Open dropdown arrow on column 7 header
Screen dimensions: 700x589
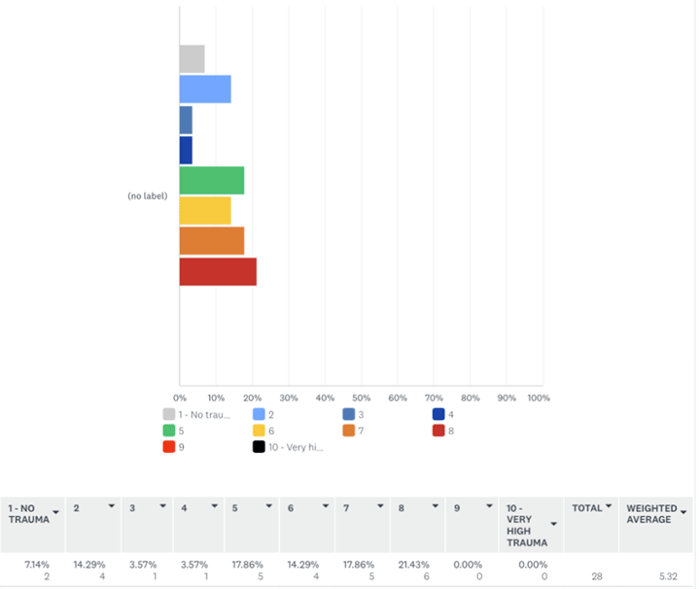[380, 506]
